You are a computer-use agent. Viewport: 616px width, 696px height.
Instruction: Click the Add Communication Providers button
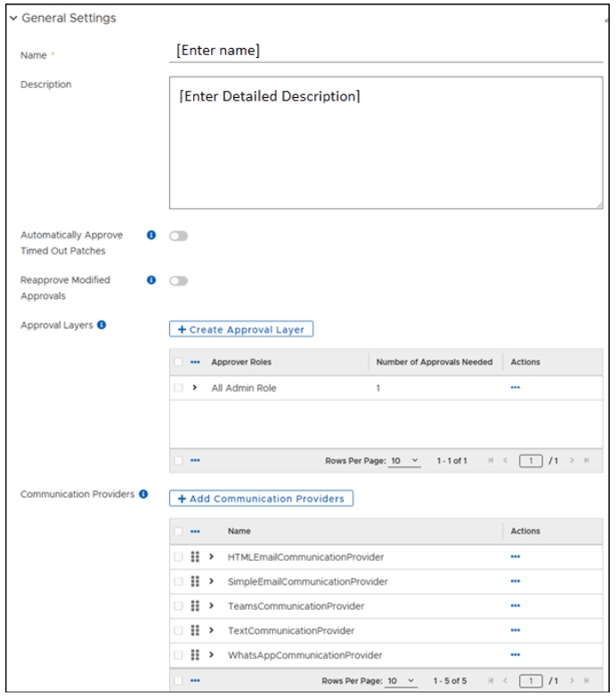click(261, 498)
